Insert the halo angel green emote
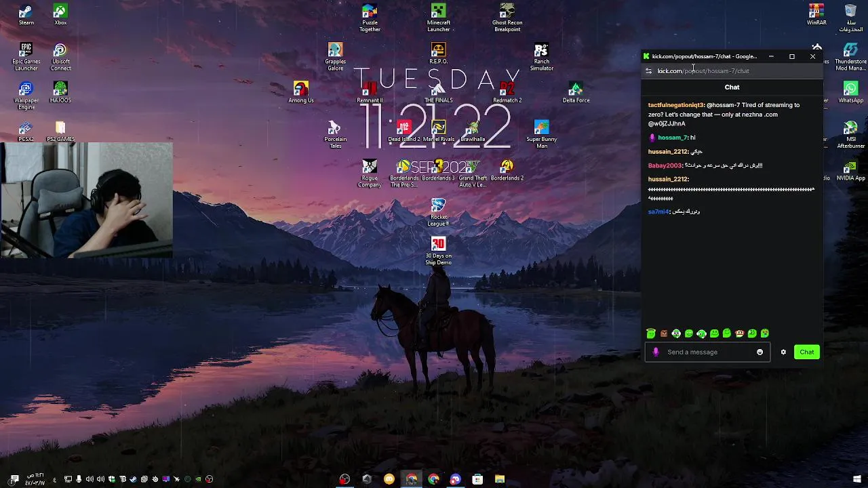This screenshot has height=488, width=868. point(651,333)
